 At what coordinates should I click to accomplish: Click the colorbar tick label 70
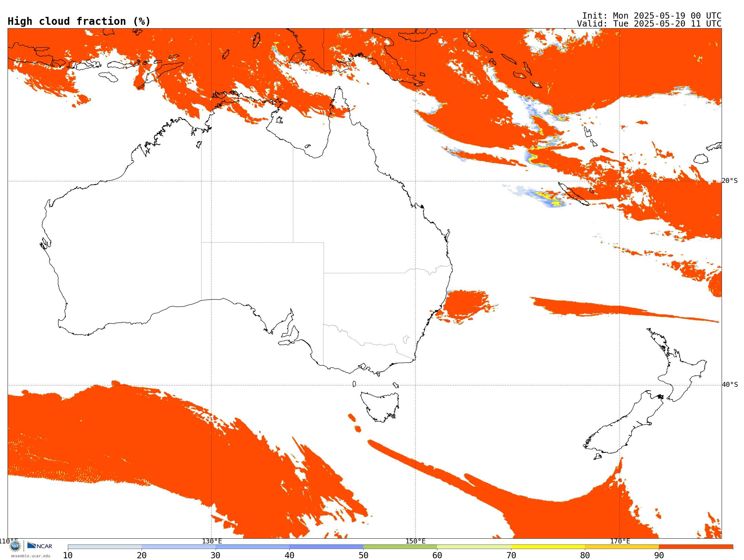511,556
